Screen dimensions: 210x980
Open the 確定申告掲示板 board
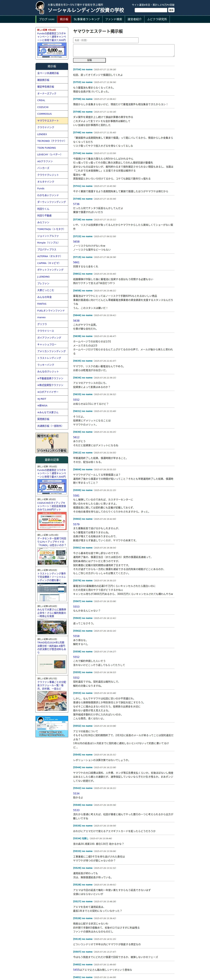pyautogui.click(x=52, y=87)
